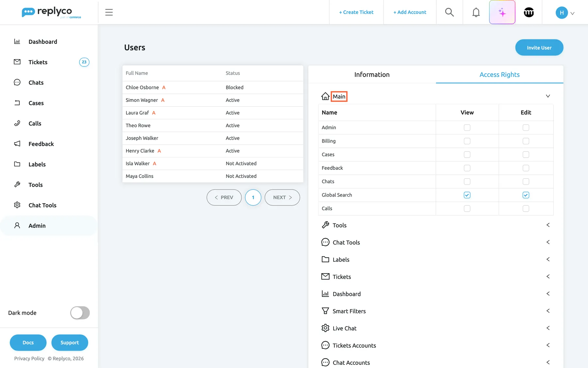Uncheck Global Search Edit checkbox
Image resolution: width=588 pixels, height=368 pixels.
pos(526,195)
